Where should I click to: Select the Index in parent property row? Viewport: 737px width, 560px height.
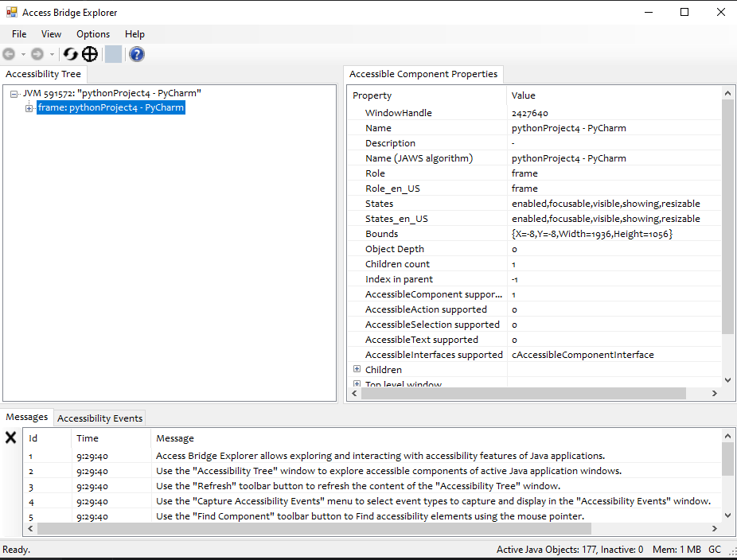pos(534,279)
